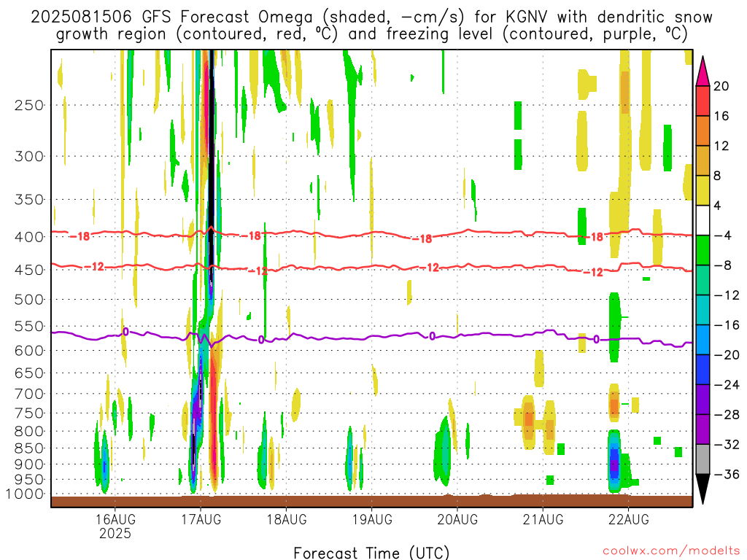
Task: Click the colorbar tick value 20
Action: pos(721,86)
